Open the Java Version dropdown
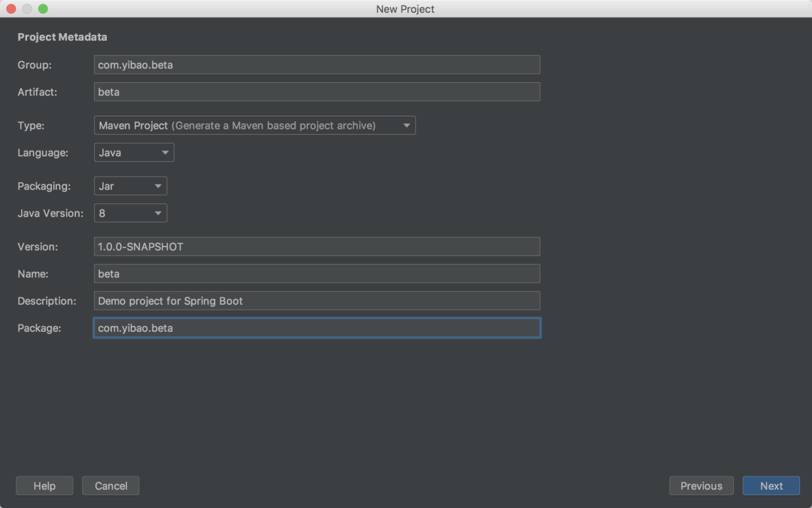This screenshot has width=812, height=508. coord(130,213)
